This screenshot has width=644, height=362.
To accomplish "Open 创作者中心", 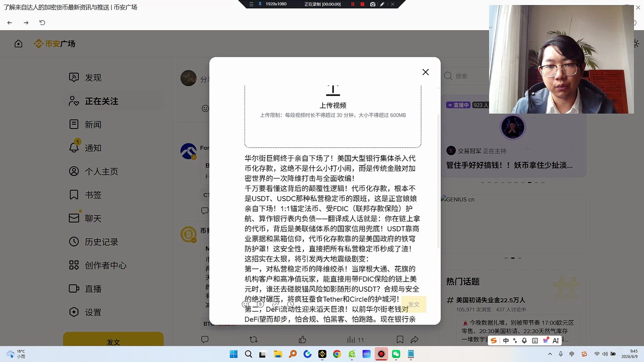I will [x=98, y=265].
